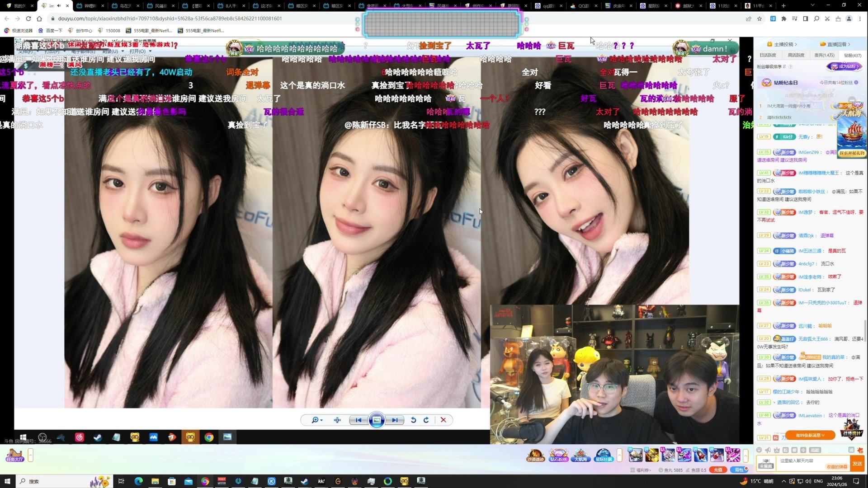The image size is (868, 488).
Task: Toggle the 高能 chat filter button
Action: pos(815,450)
